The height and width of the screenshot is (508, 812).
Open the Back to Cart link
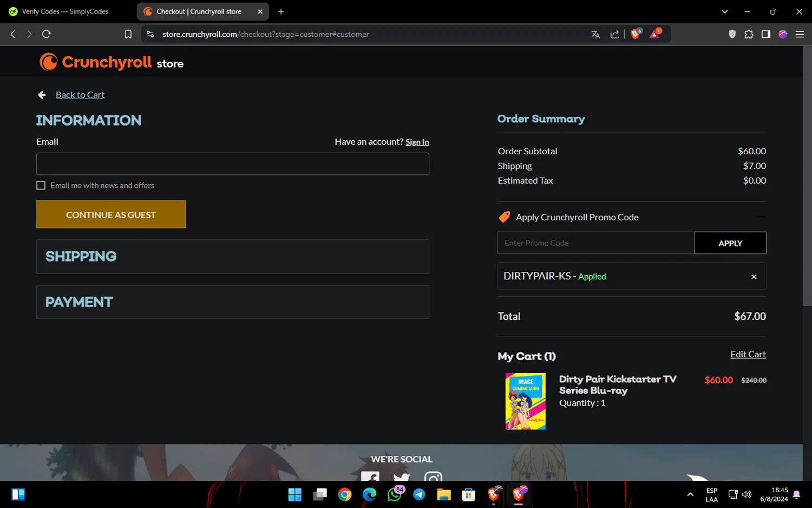(80, 95)
